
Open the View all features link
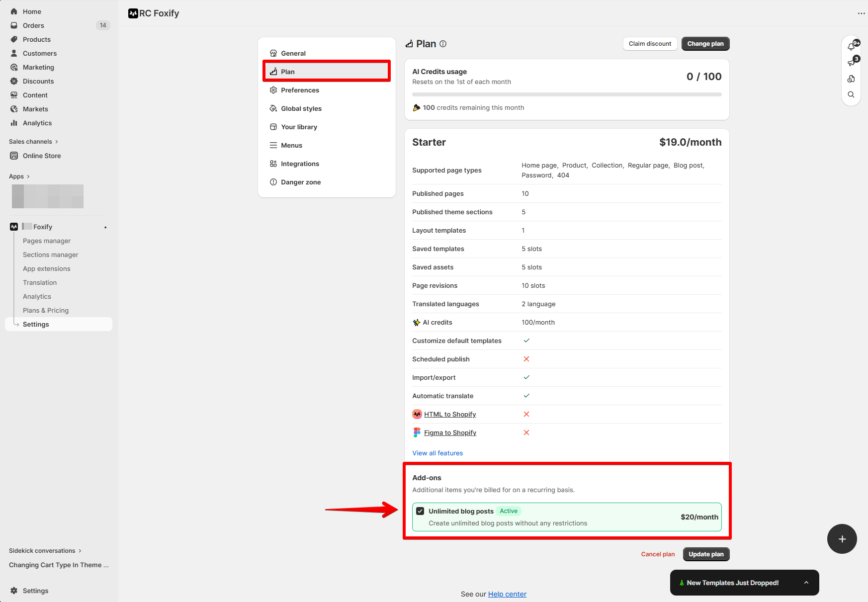437,453
